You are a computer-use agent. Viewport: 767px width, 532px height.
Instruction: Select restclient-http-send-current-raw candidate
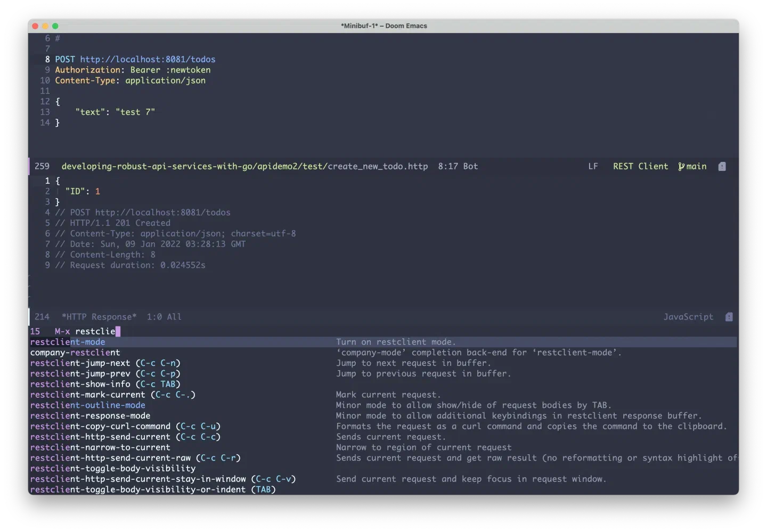[x=135, y=458]
